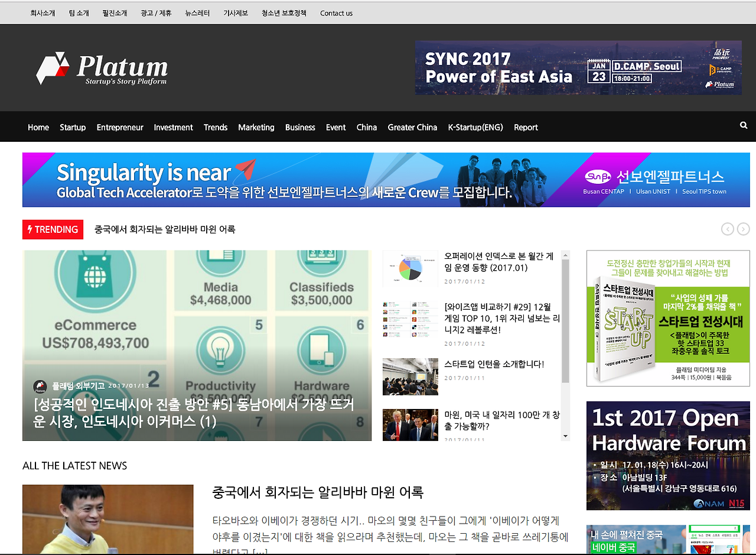Click the Platum logo

tap(102, 69)
